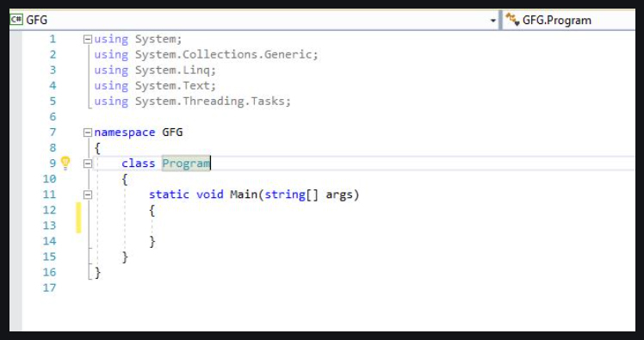Collapse the namespace GFG block
644x340 pixels.
click(88, 133)
